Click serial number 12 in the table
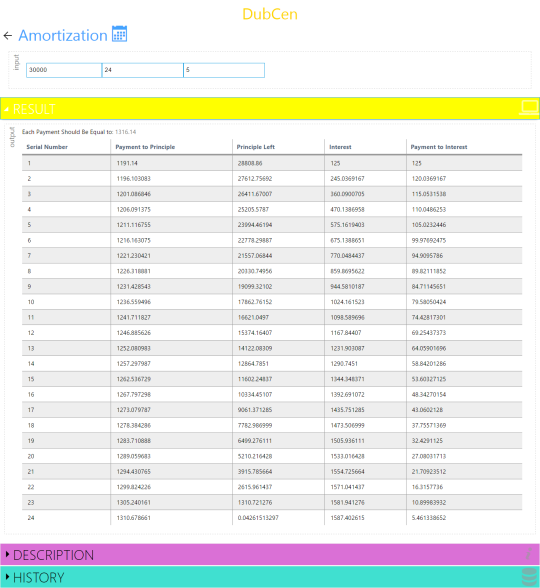The height and width of the screenshot is (588, 540). pyautogui.click(x=31, y=333)
